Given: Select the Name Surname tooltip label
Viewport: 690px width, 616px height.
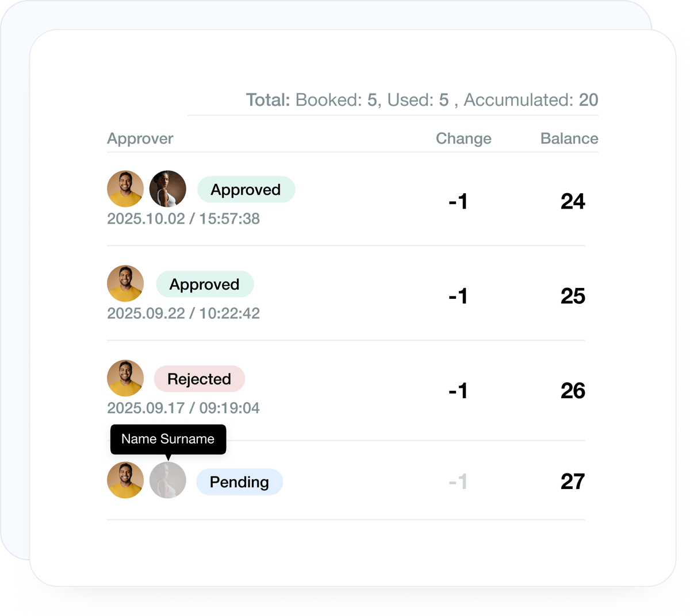Looking at the screenshot, I should point(167,439).
